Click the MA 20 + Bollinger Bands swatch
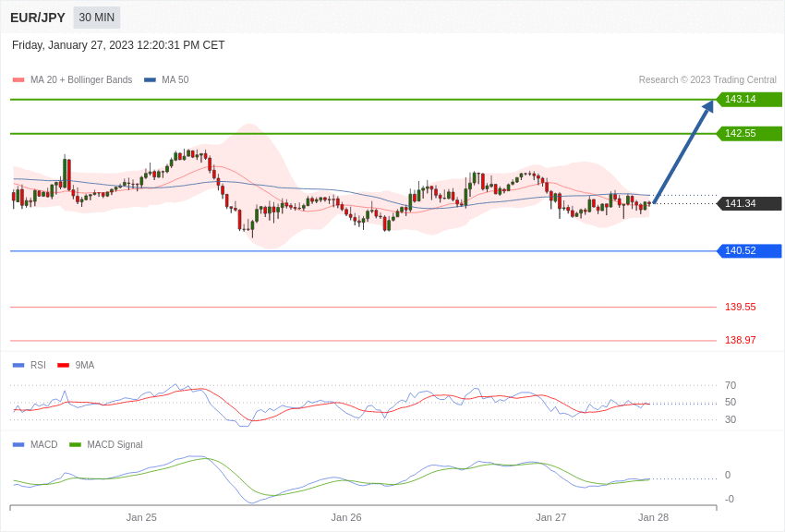The height and width of the screenshot is (532, 785). pos(18,79)
